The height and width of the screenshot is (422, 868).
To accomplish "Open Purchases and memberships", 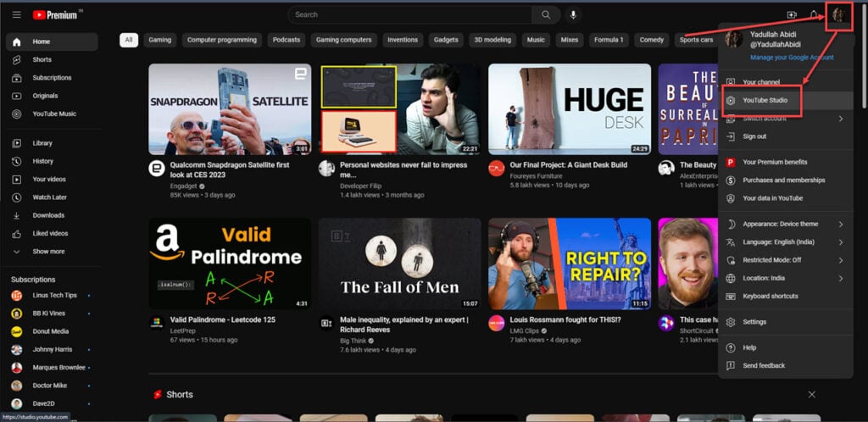I will coord(786,180).
